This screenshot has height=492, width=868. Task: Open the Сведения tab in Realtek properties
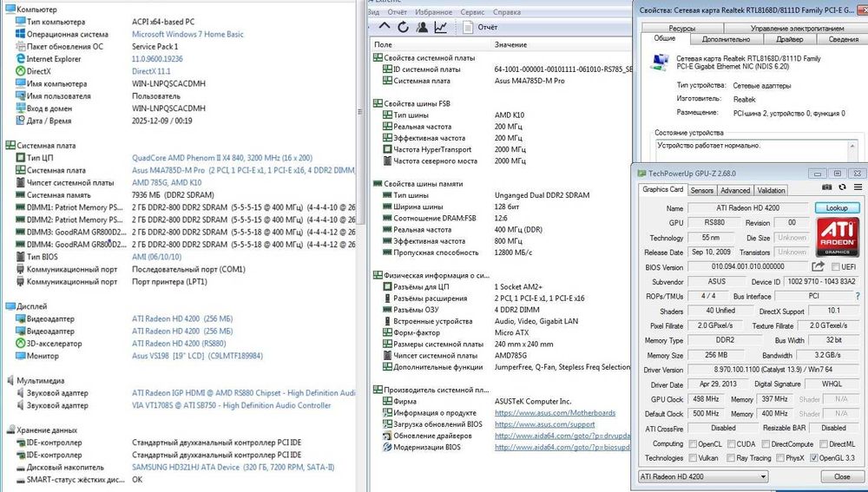pos(844,39)
